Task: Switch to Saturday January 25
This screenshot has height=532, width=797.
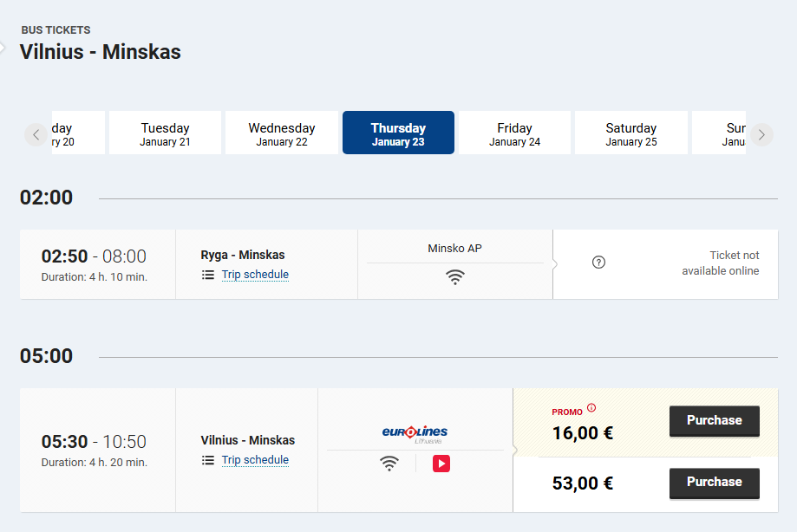Action: click(x=631, y=133)
